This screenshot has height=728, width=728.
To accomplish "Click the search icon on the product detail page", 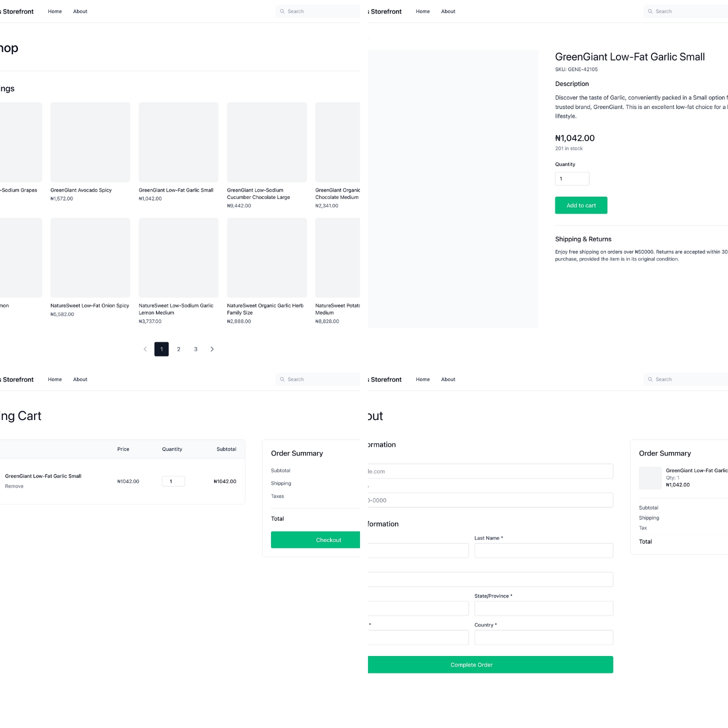I will 650,11.
